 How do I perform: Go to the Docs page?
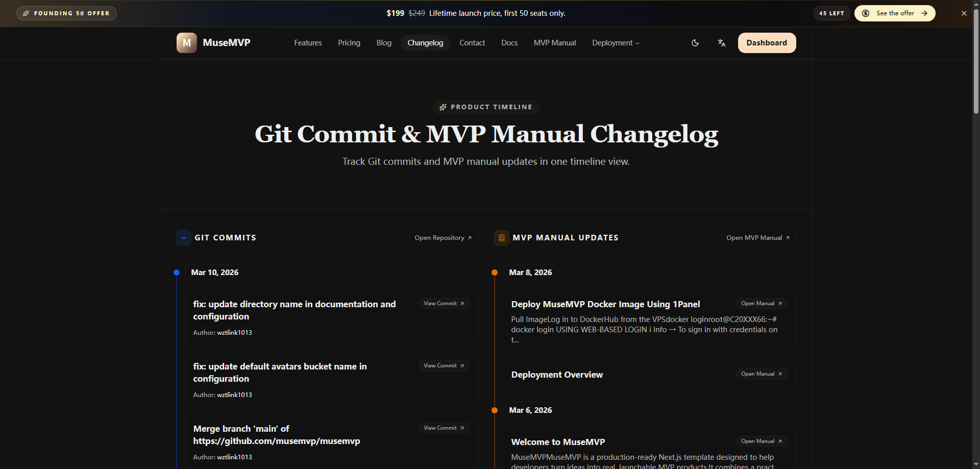[x=509, y=43]
